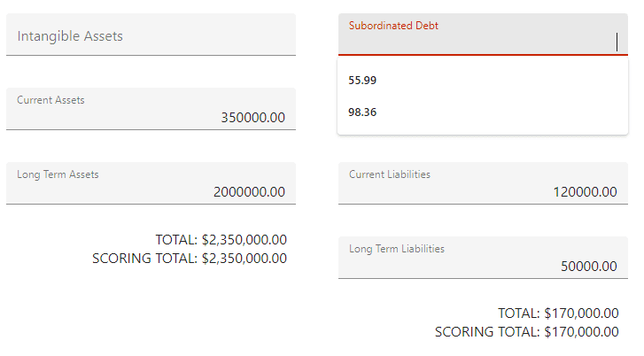Click the Intangible Assets input field
The width and height of the screenshot is (644, 356).
click(x=151, y=36)
